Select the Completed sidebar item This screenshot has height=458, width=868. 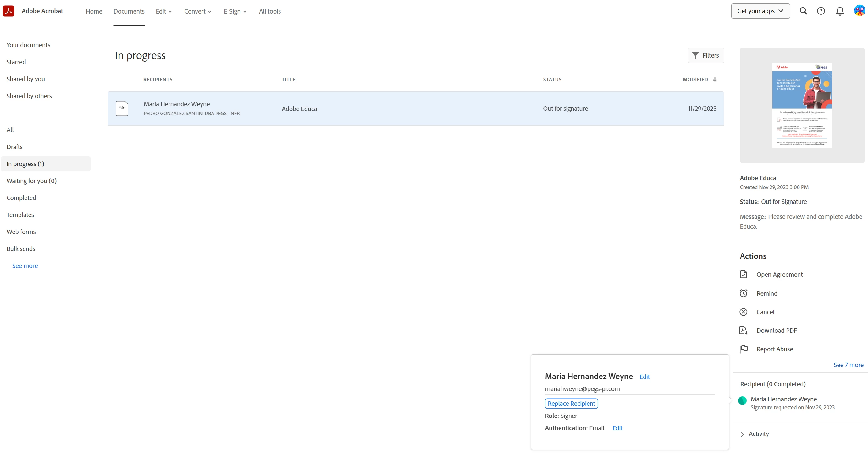[21, 198]
